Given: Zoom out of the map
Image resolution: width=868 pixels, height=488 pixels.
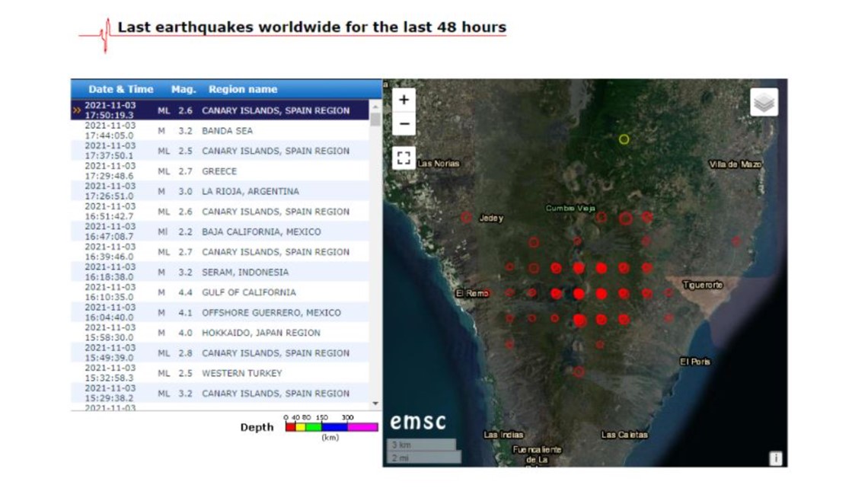Looking at the screenshot, I should 404,123.
